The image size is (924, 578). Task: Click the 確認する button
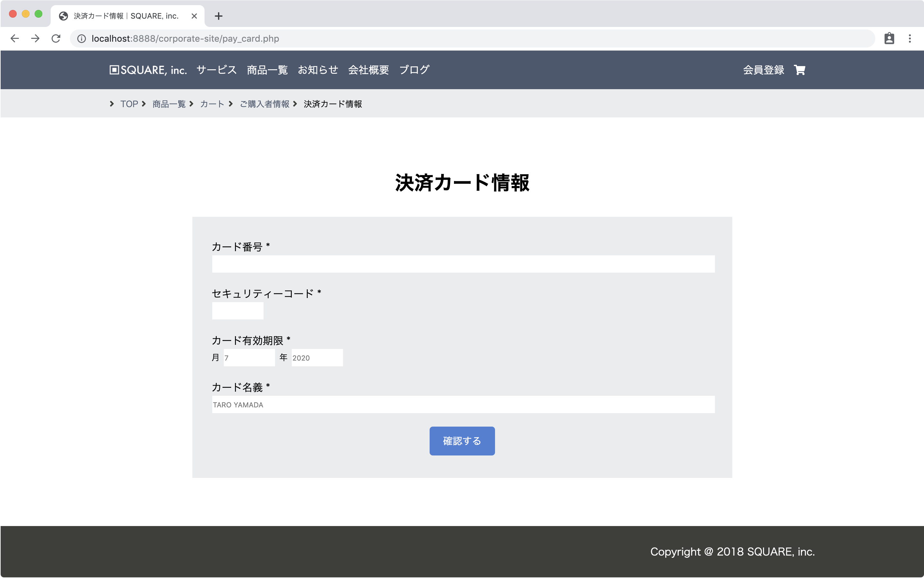point(462,441)
